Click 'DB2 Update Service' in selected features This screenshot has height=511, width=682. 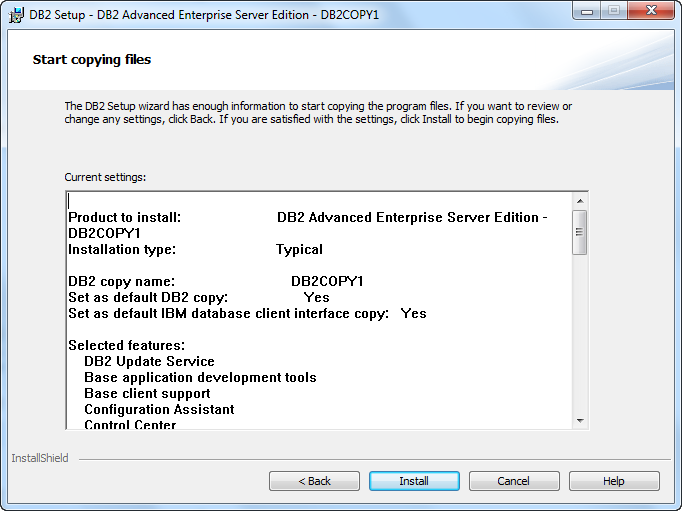pyautogui.click(x=149, y=361)
